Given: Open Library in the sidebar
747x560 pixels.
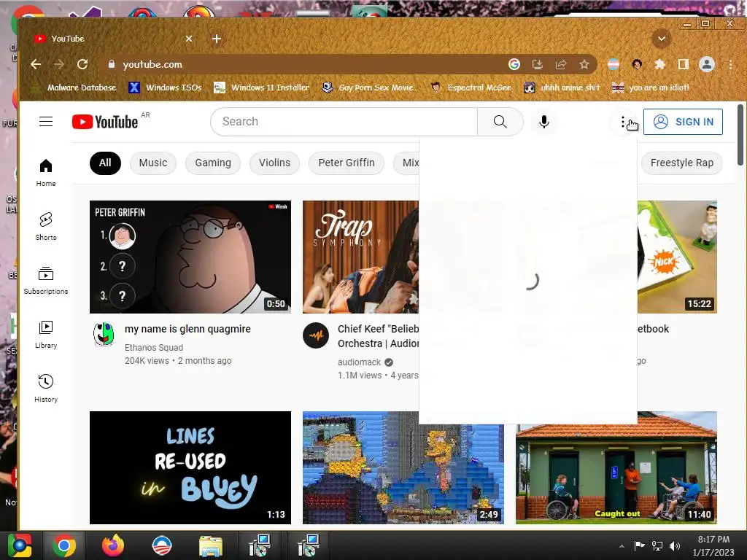Looking at the screenshot, I should [46, 334].
